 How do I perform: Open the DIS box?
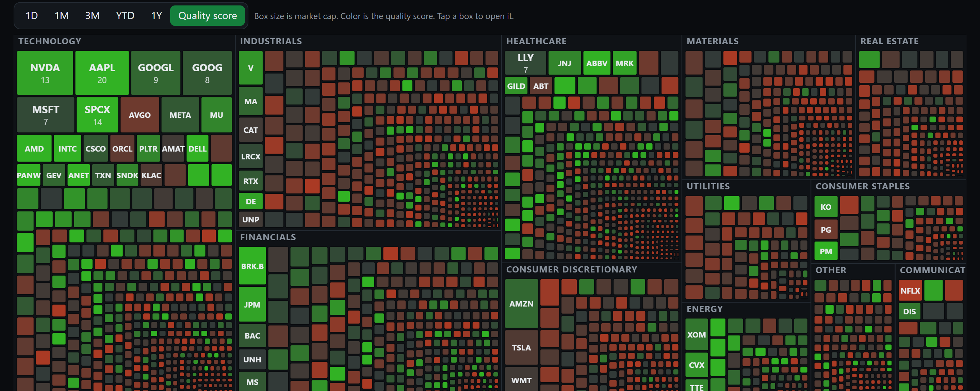pos(909,311)
